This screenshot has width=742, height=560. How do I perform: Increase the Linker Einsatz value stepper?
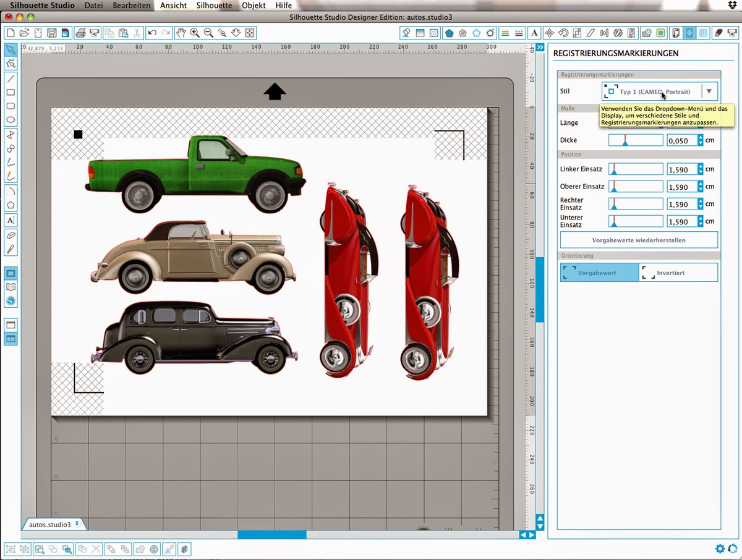coord(700,166)
